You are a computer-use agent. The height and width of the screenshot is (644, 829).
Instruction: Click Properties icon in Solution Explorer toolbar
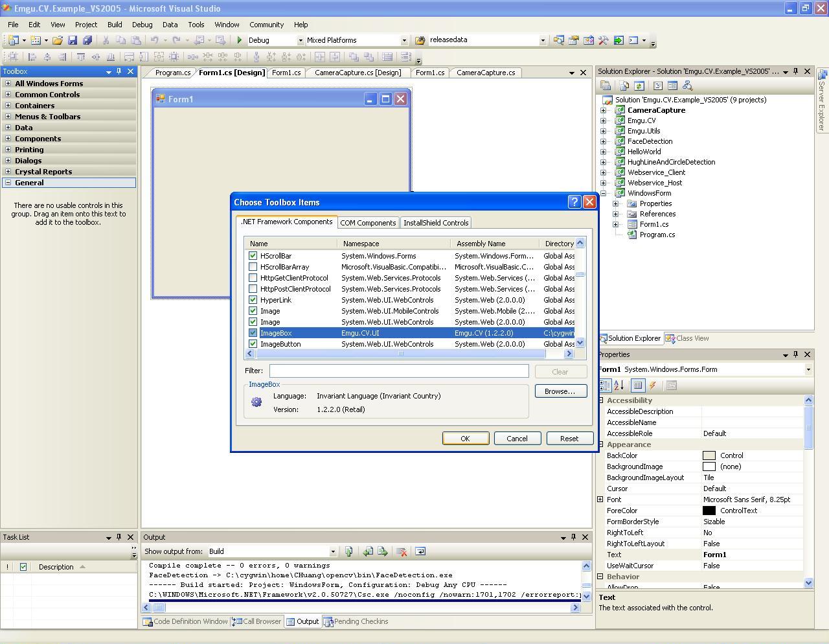606,86
